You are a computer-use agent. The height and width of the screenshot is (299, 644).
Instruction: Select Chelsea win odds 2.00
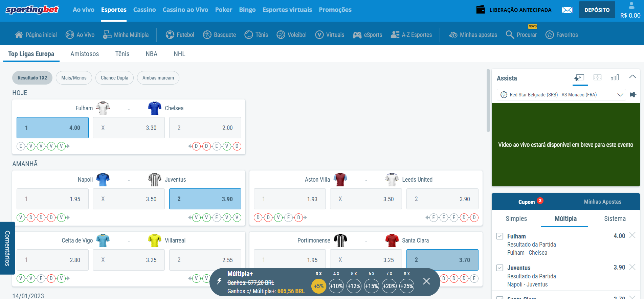pos(205,128)
